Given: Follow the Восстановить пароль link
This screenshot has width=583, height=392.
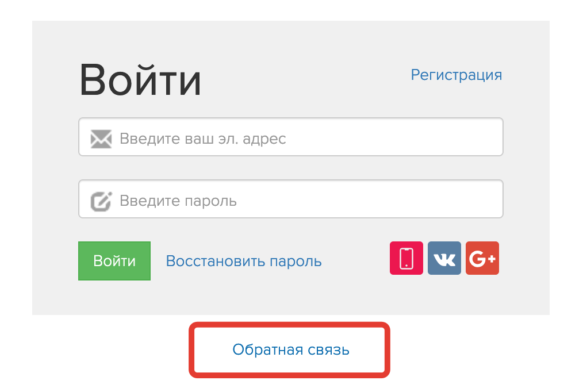Looking at the screenshot, I should tap(244, 261).
